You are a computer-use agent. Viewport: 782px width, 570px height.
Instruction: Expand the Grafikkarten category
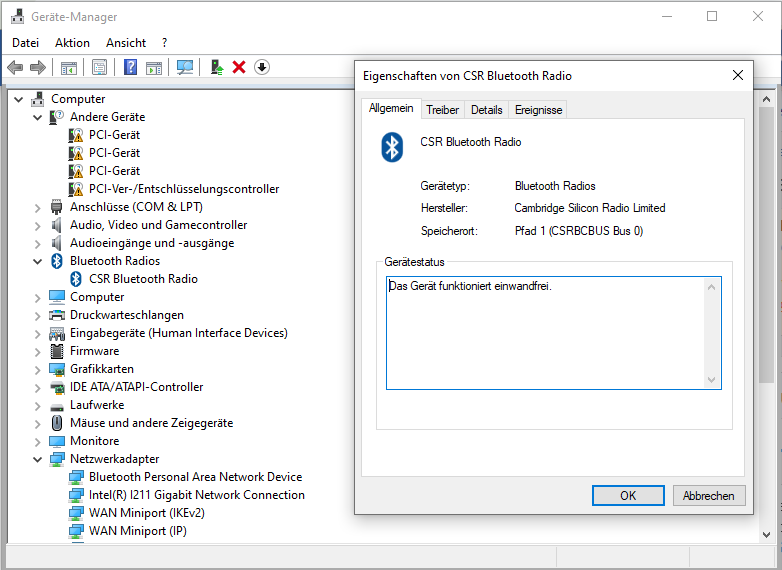[x=37, y=370]
